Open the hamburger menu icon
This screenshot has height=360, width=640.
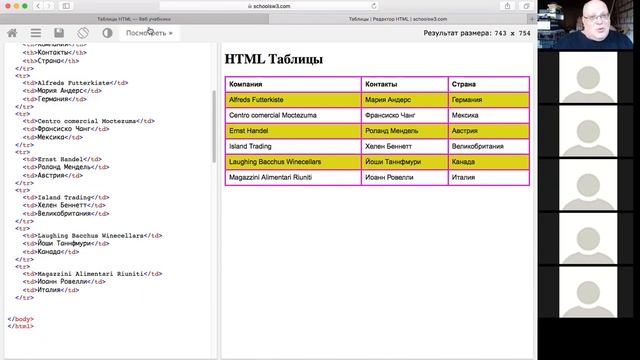coord(36,33)
